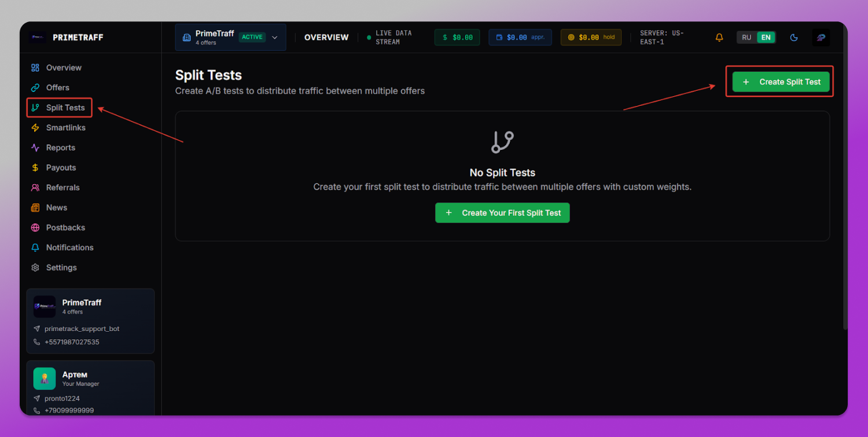
Task: Click the LIVE DATA STREAM indicator
Action: click(389, 38)
